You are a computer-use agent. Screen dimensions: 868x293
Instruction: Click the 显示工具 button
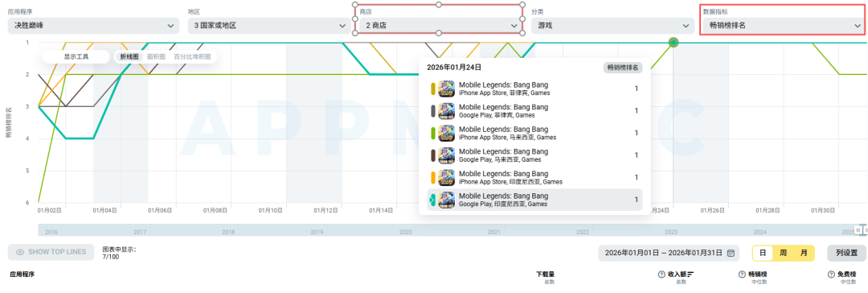click(x=76, y=56)
